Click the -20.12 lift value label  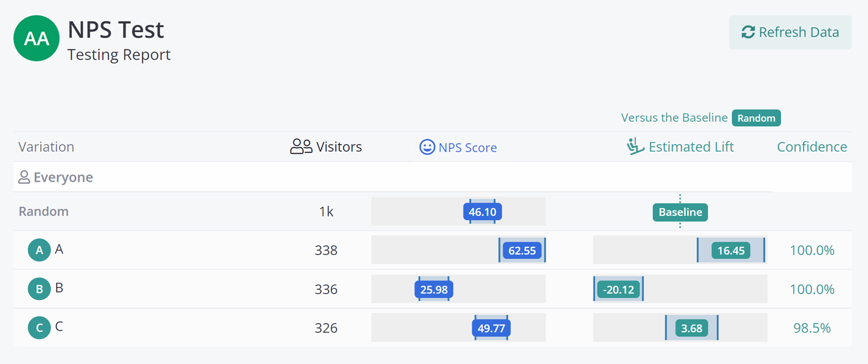(619, 290)
